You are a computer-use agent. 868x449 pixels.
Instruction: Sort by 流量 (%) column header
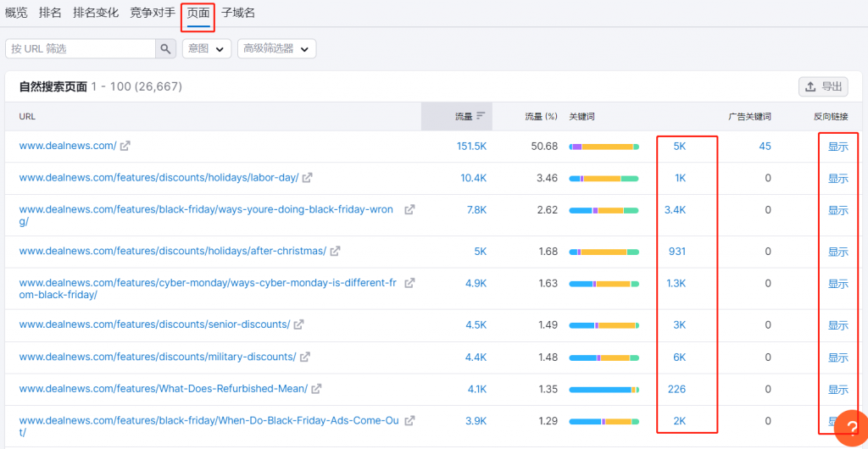[541, 117]
